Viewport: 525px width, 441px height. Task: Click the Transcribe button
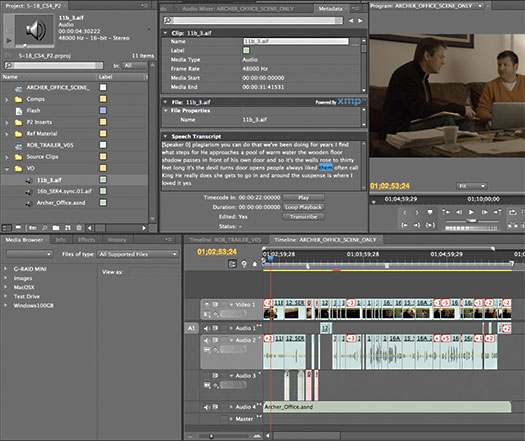[x=303, y=217]
